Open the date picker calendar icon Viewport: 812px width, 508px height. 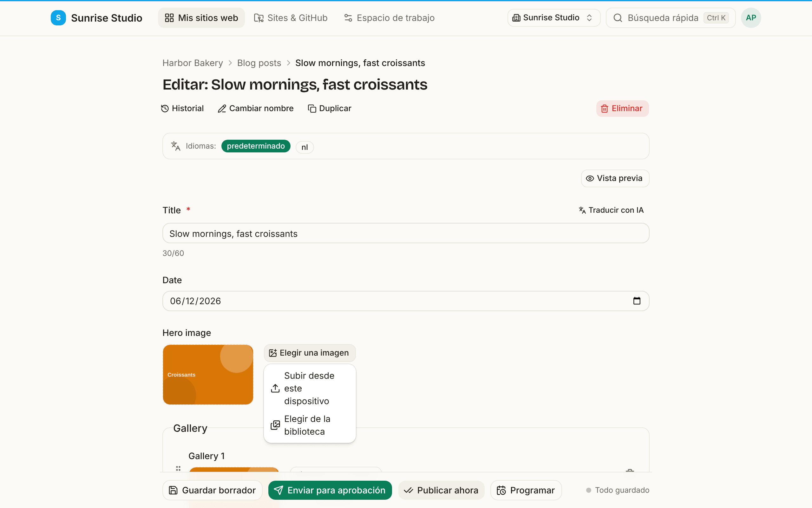[637, 301]
